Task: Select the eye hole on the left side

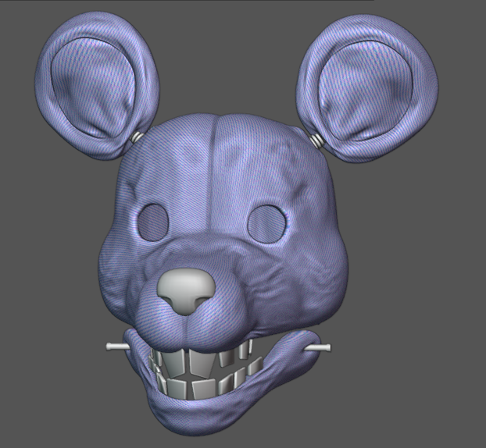Action: pos(153,222)
